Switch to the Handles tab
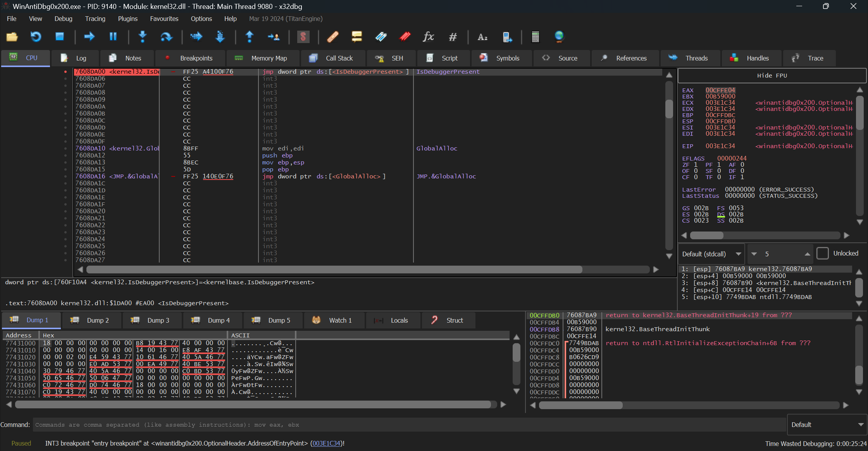The image size is (868, 451). (751, 58)
